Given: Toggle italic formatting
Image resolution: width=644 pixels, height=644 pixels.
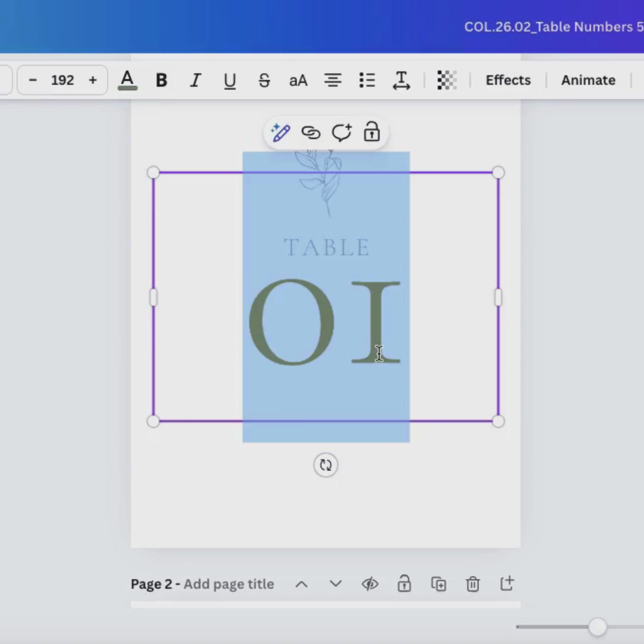Looking at the screenshot, I should coord(196,80).
